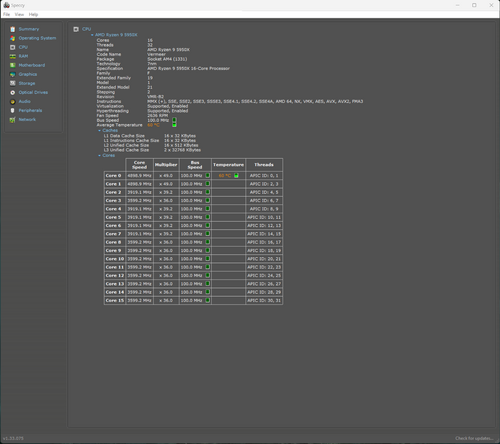Select the Audio sidebar icon
The height and width of the screenshot is (444, 500).
point(13,102)
